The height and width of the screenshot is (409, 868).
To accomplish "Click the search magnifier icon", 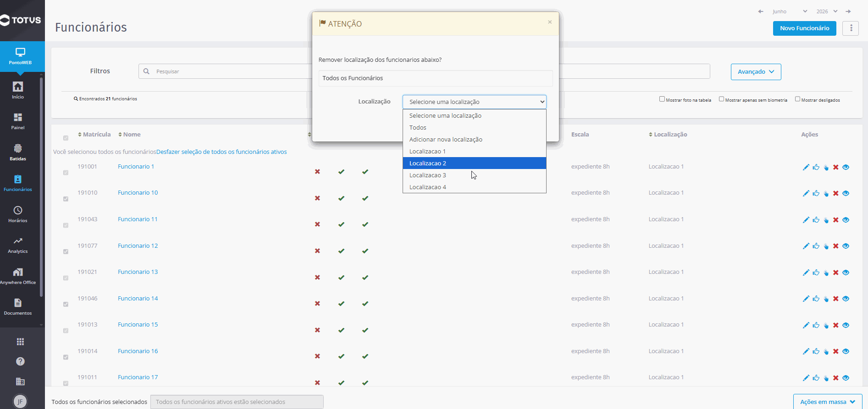I will pyautogui.click(x=146, y=71).
